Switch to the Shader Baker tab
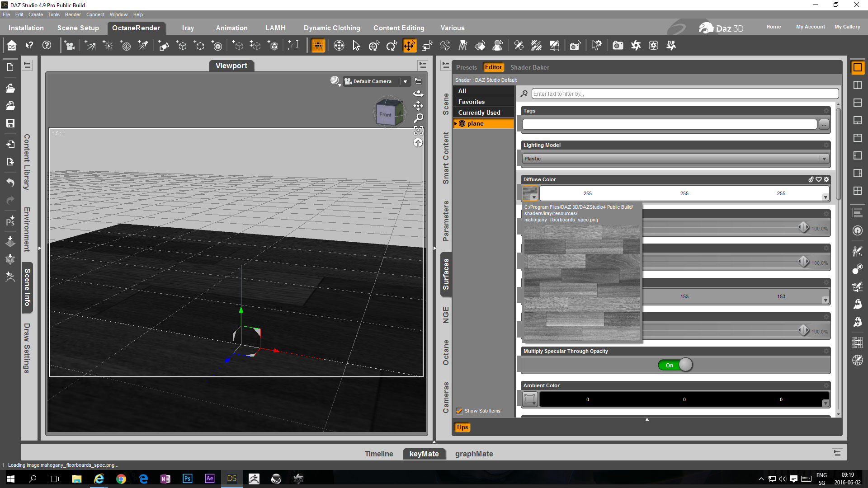This screenshot has width=868, height=488. [x=529, y=67]
